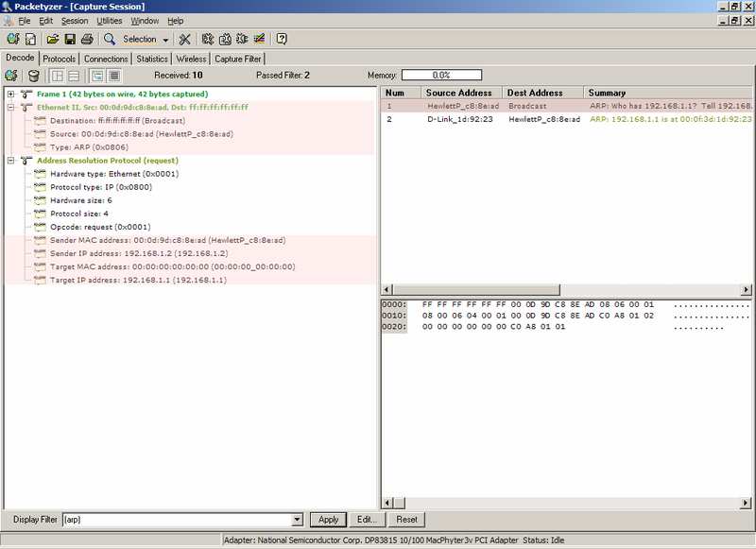This screenshot has width=756, height=549.
Task: Click the multicolored coloring rules icon
Action: tap(259, 39)
